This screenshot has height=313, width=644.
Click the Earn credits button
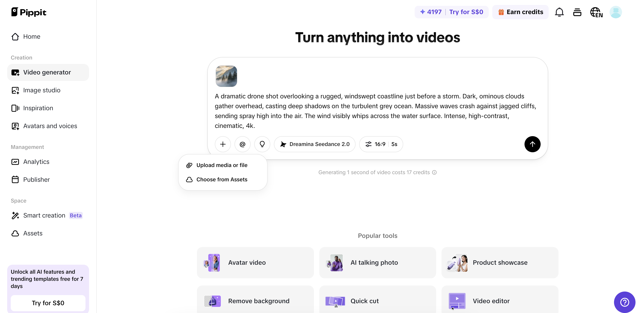[520, 12]
